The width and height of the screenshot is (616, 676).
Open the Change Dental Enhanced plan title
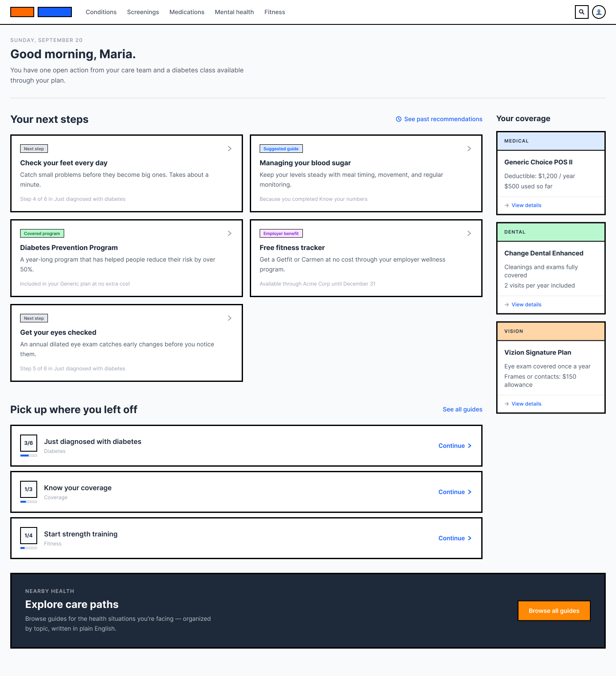[544, 253]
